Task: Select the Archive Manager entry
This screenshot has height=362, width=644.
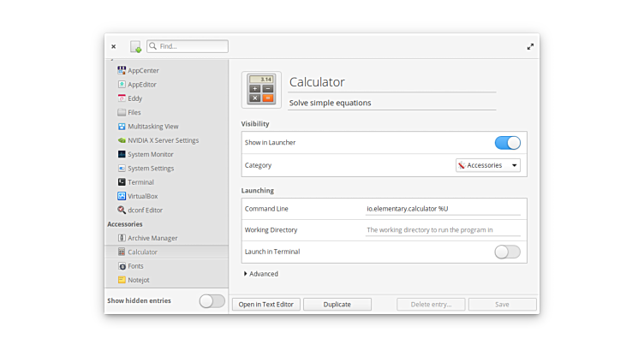Action: pyautogui.click(x=152, y=238)
